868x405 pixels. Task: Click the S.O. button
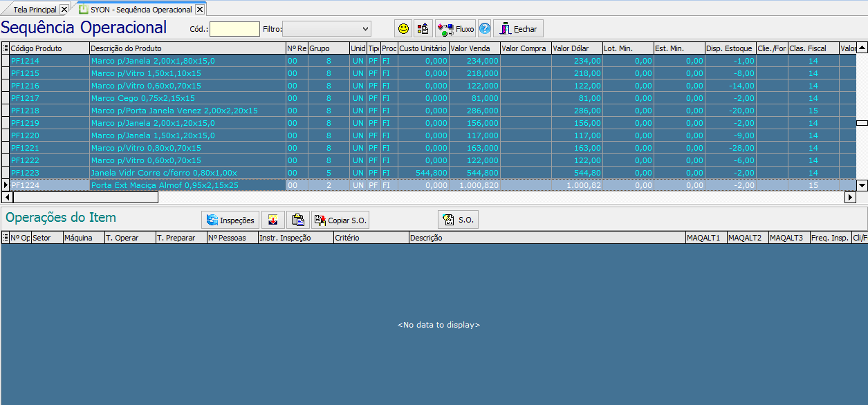point(458,220)
